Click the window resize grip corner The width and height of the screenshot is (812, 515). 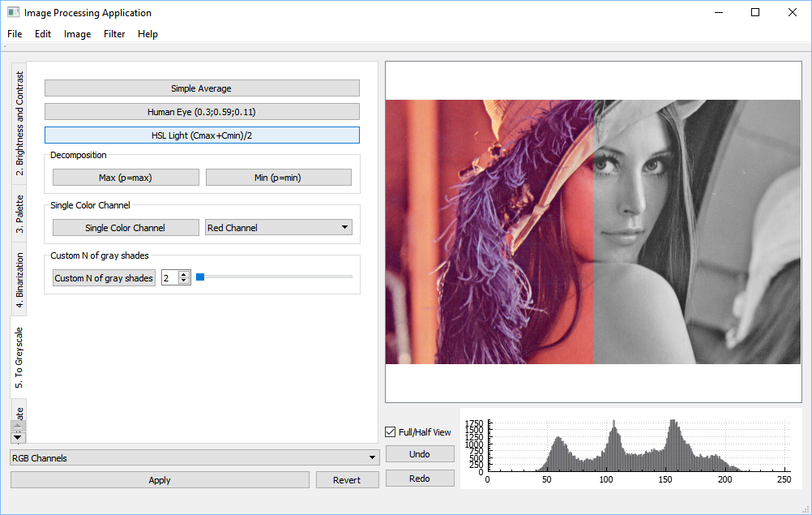coord(806,509)
